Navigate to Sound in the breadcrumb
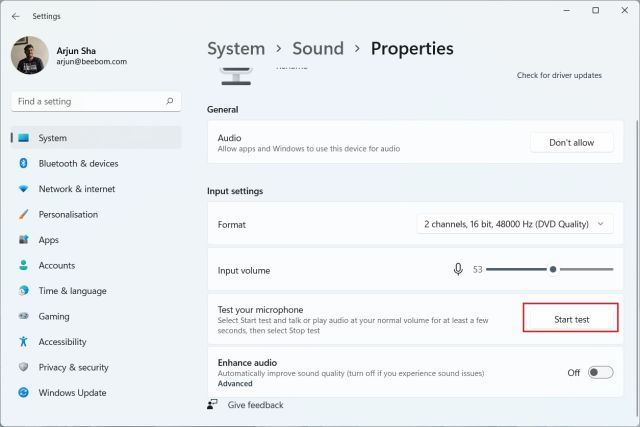 [x=317, y=48]
